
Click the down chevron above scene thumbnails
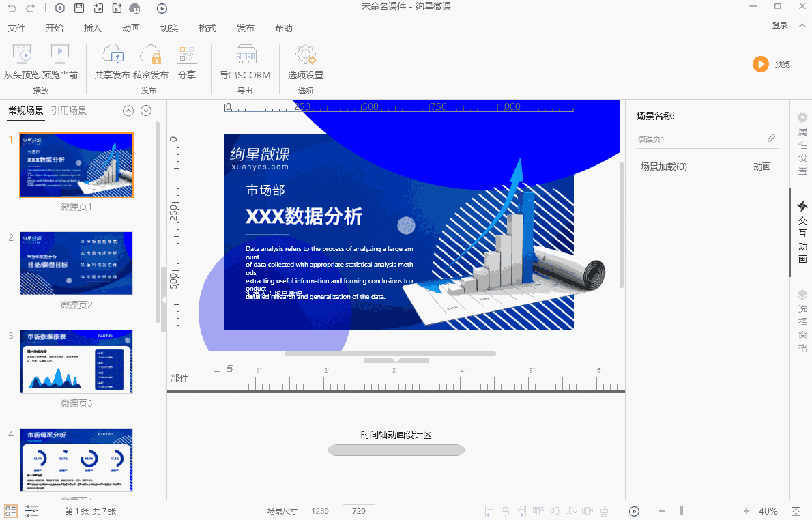(x=145, y=110)
